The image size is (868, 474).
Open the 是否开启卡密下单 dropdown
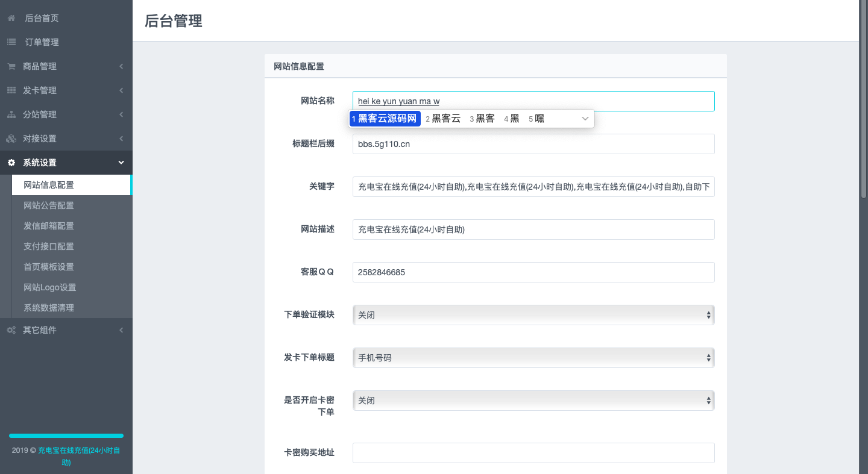(x=533, y=401)
